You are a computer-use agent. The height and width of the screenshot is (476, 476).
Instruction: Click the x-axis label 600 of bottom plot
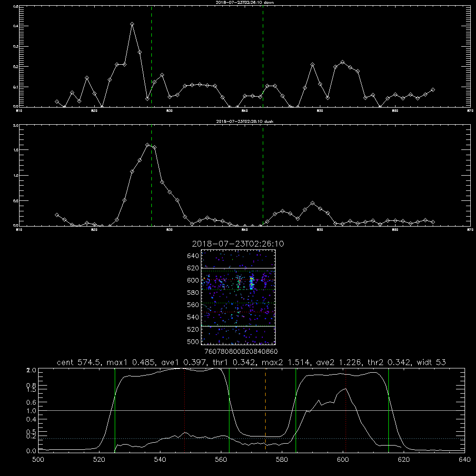point(343,460)
